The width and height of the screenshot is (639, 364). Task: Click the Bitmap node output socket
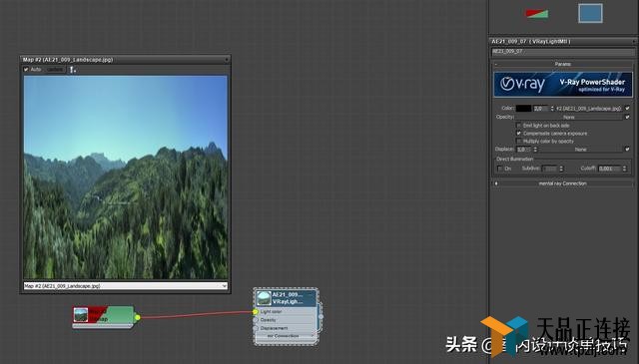pyautogui.click(x=138, y=317)
